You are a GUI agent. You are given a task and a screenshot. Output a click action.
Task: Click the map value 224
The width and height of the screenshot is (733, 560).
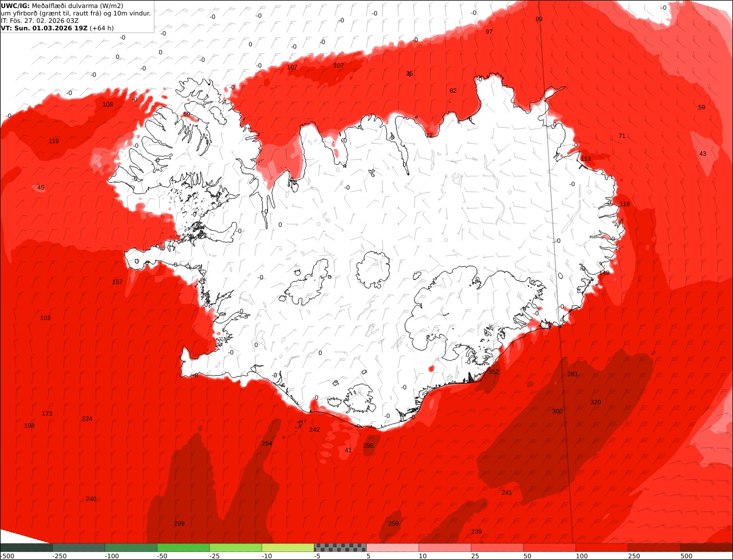tap(87, 419)
